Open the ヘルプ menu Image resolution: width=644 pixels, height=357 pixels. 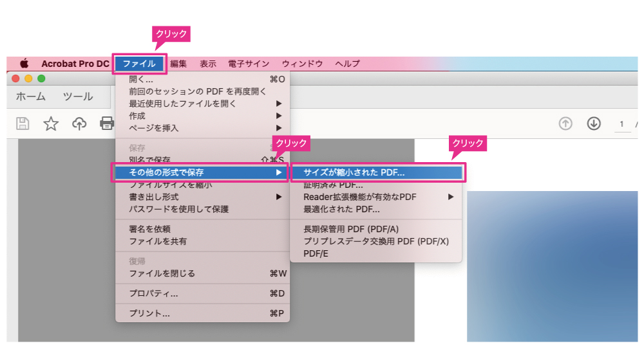(347, 64)
